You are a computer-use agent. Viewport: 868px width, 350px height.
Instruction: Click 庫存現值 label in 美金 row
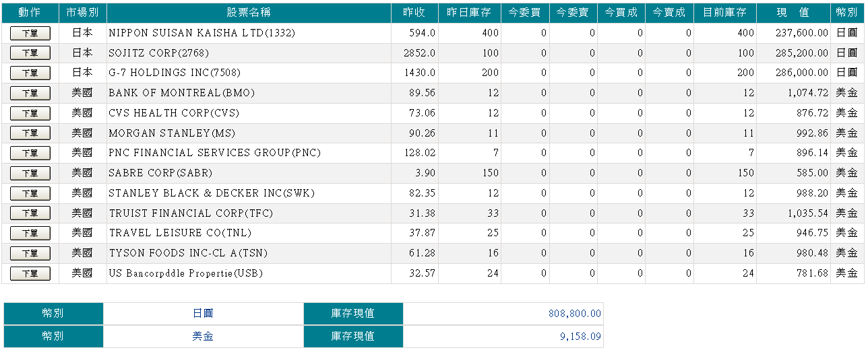(353, 336)
